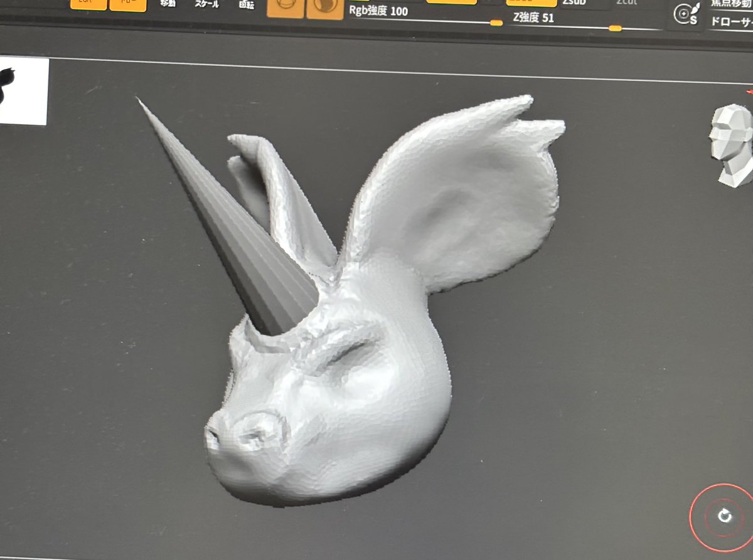
Task: Open the white reference thumbnail at left edge
Action: (24, 91)
